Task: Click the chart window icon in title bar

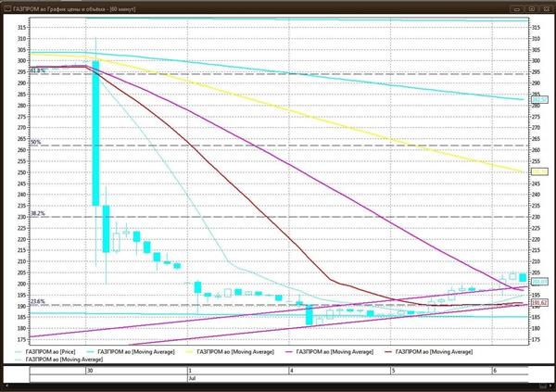Action: tap(7, 9)
